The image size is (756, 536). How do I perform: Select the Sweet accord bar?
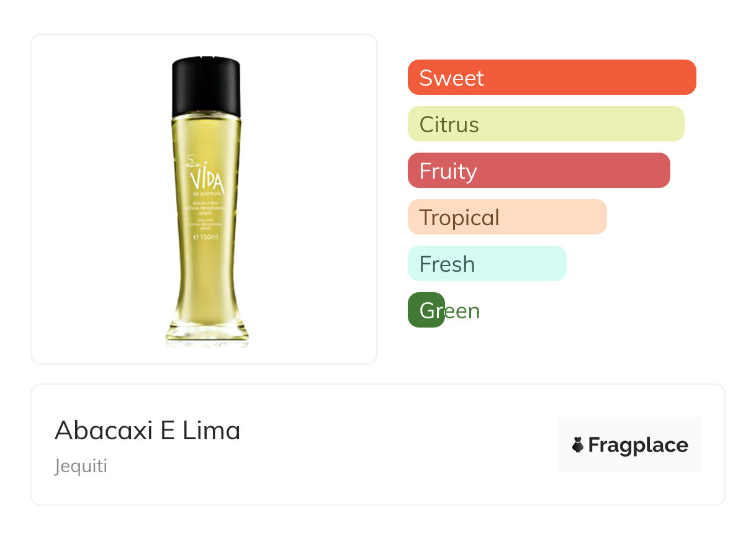coord(551,78)
